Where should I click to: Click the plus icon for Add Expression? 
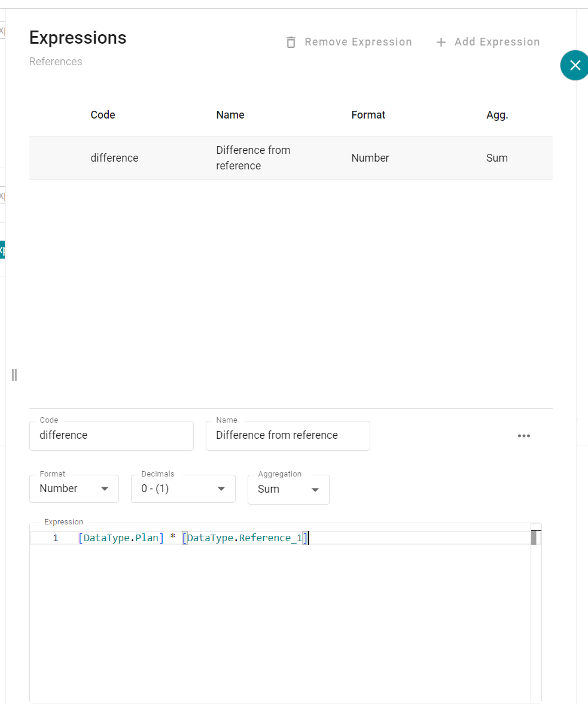click(x=441, y=42)
